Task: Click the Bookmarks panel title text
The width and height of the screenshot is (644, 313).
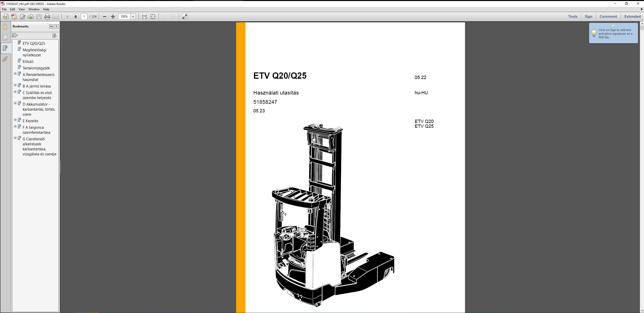Action: tap(21, 26)
